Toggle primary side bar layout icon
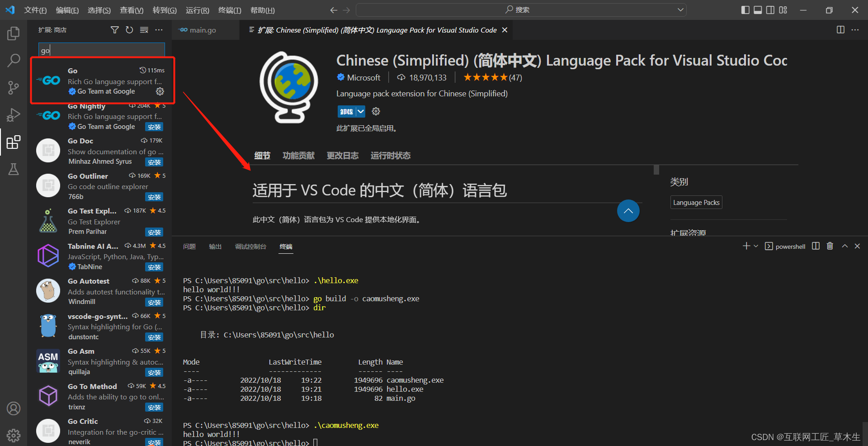The height and width of the screenshot is (446, 868). pos(745,10)
